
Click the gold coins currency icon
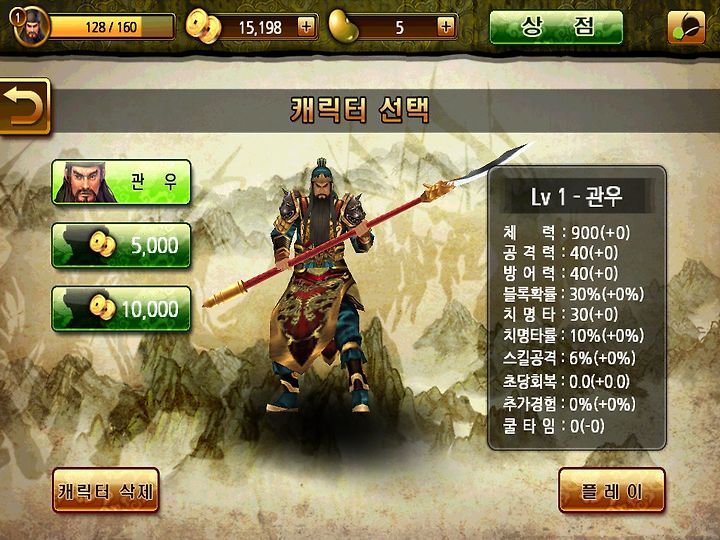click(203, 28)
